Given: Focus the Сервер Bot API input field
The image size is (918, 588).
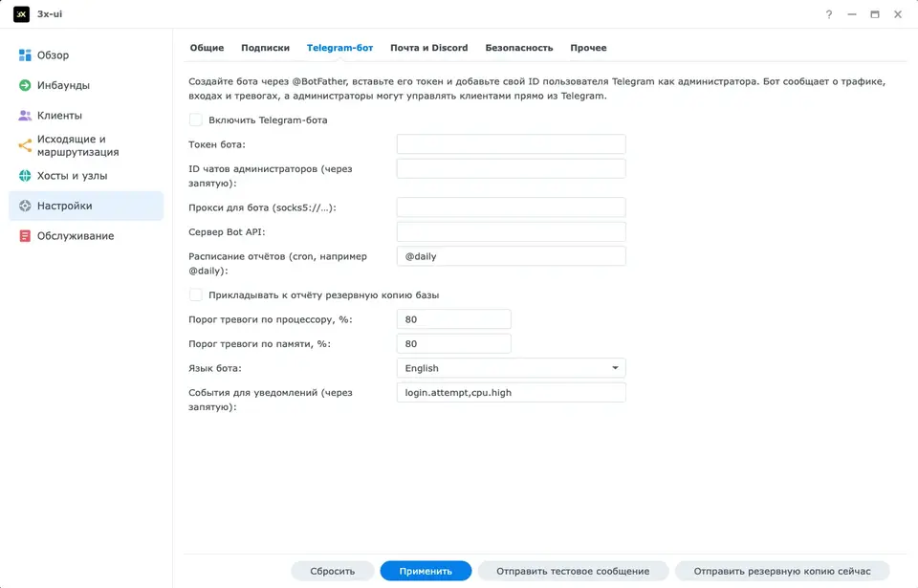Looking at the screenshot, I should point(511,232).
